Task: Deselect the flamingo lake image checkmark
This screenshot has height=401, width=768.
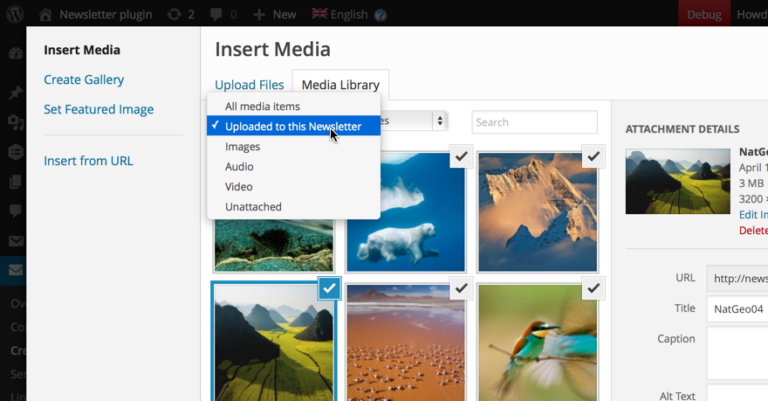Action: click(461, 288)
